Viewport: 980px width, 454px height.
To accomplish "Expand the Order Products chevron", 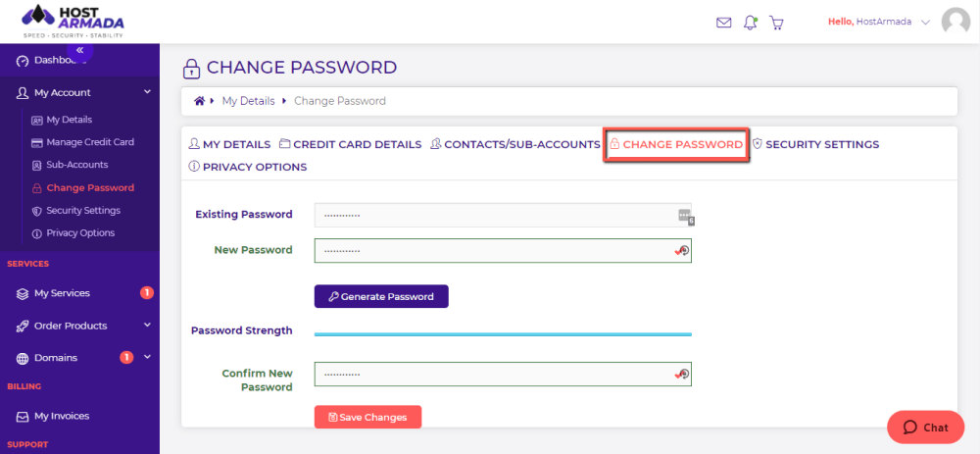I will 148,326.
